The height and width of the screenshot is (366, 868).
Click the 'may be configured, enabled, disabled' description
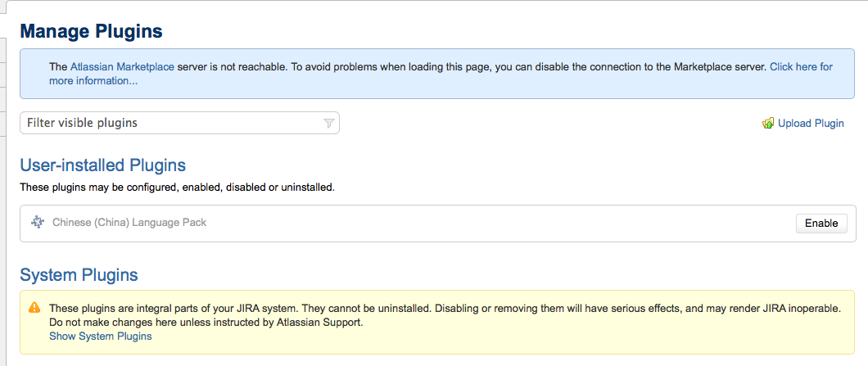click(x=177, y=188)
